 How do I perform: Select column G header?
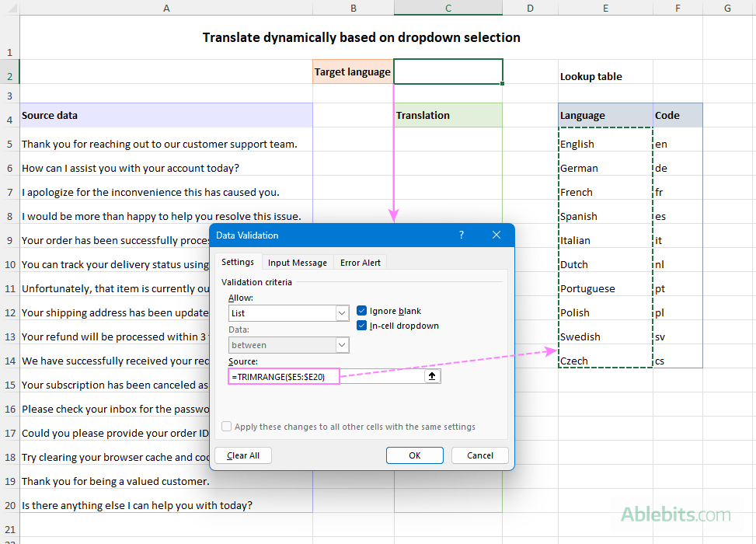(x=727, y=8)
